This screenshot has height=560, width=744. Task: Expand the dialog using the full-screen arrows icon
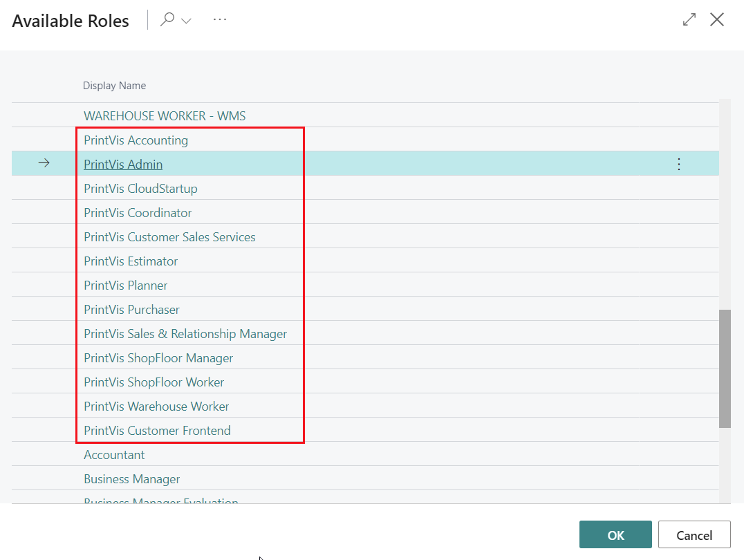coord(689,19)
